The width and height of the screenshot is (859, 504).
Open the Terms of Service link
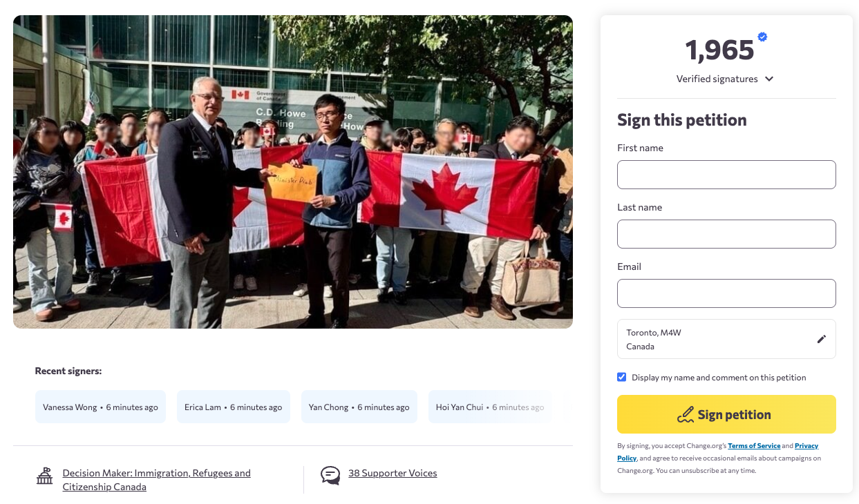point(754,446)
